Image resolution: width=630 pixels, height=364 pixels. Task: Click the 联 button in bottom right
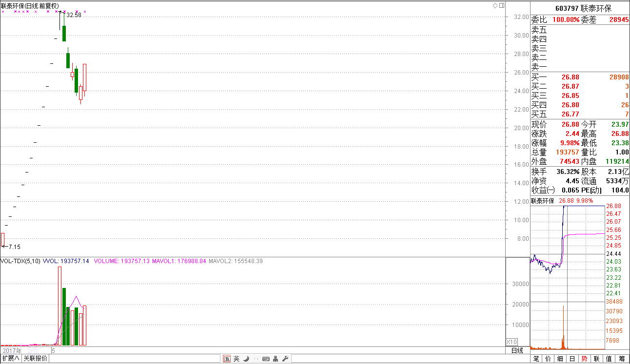tap(596, 359)
